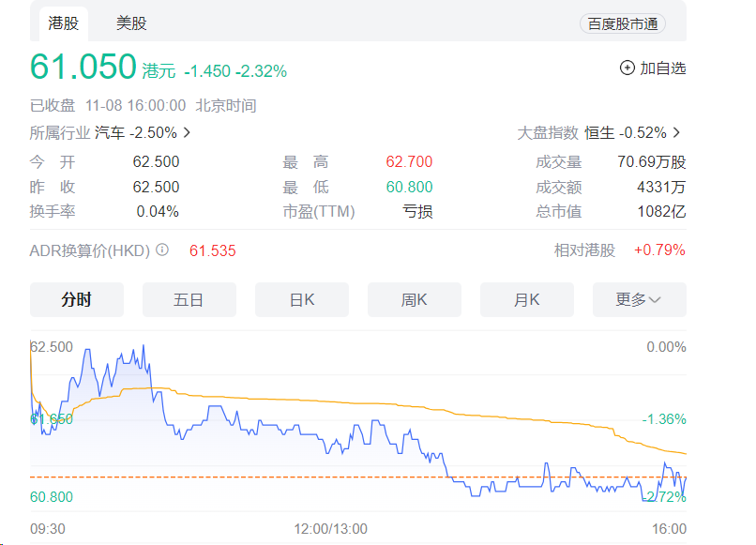Open the 日K daily candlestick view
Screen dimensions: 756x545
tap(301, 299)
